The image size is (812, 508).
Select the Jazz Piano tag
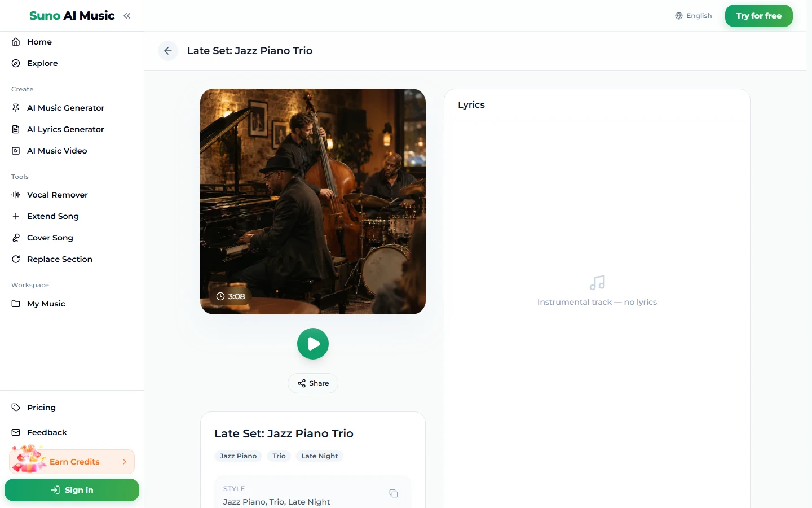238,456
